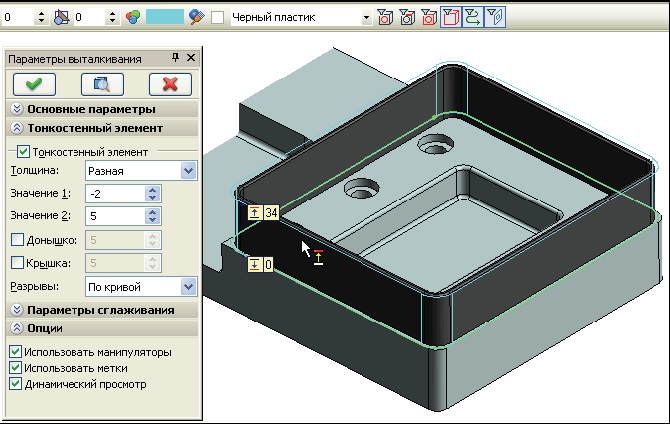Toggle the highlighted face filter icon

point(451,17)
